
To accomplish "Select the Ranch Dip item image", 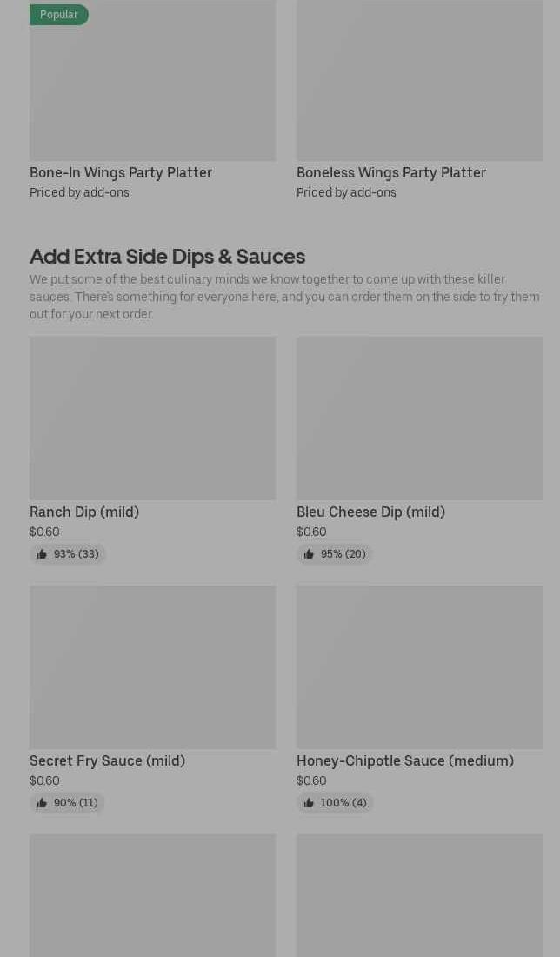I will point(152,418).
